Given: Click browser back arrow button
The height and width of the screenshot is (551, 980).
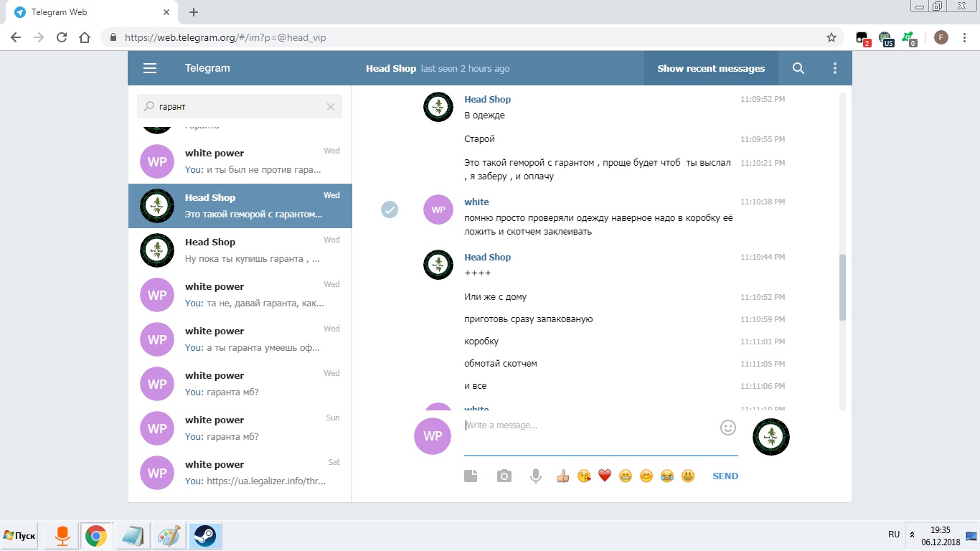Looking at the screenshot, I should (x=16, y=37).
